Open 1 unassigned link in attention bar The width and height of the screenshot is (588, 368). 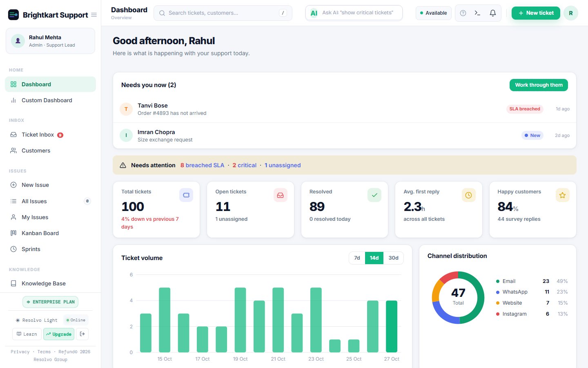click(283, 165)
